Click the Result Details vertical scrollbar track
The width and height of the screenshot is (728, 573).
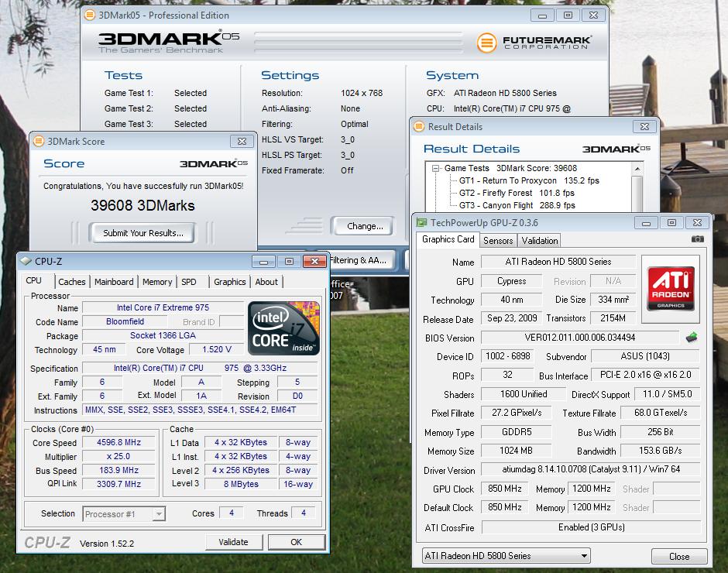(x=637, y=193)
